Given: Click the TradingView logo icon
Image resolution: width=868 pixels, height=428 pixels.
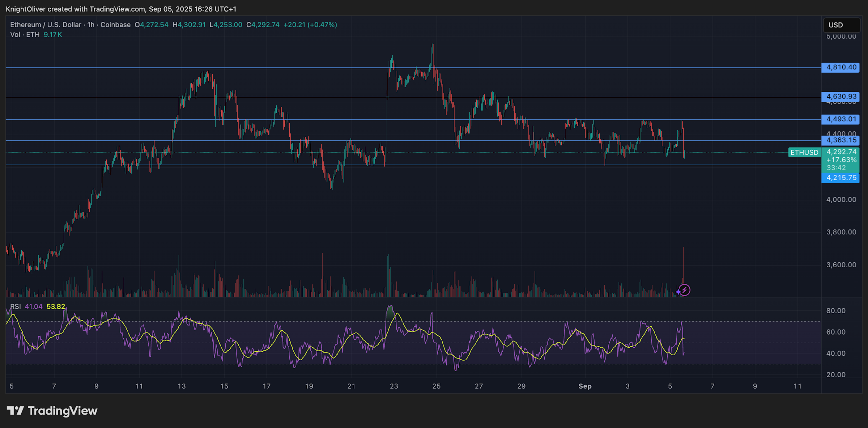Looking at the screenshot, I should [15, 411].
